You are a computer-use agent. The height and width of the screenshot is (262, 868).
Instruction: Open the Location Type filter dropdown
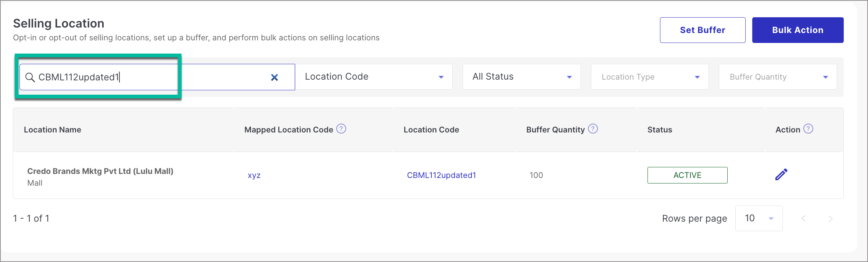click(650, 77)
